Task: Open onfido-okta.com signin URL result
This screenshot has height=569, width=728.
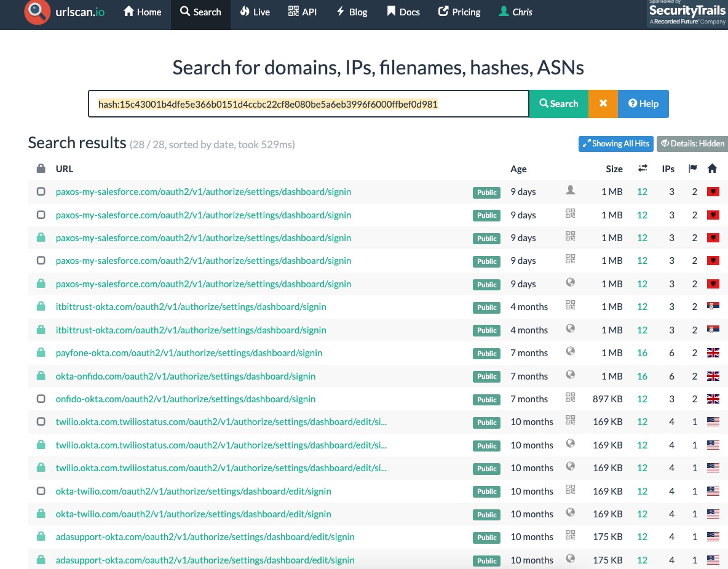Action: [x=185, y=399]
